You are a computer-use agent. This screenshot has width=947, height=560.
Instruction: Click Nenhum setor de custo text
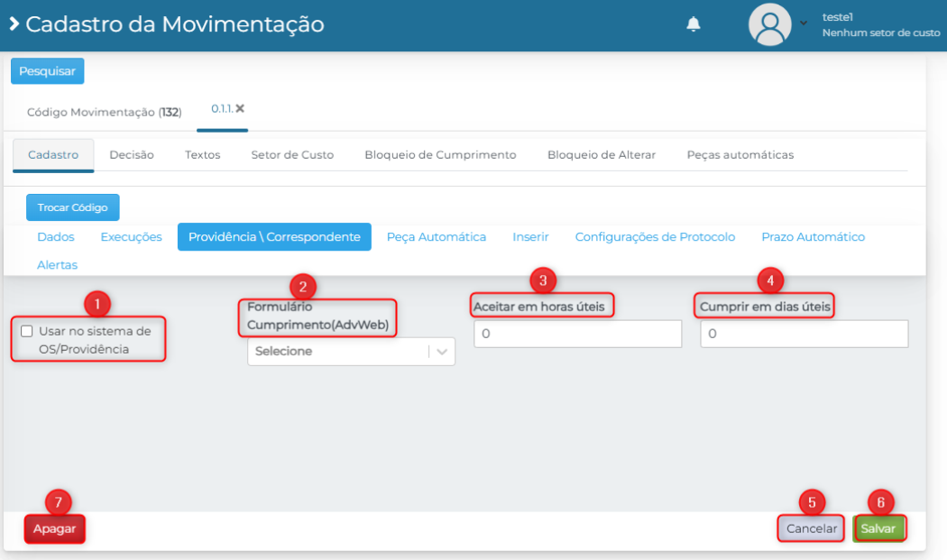point(880,32)
